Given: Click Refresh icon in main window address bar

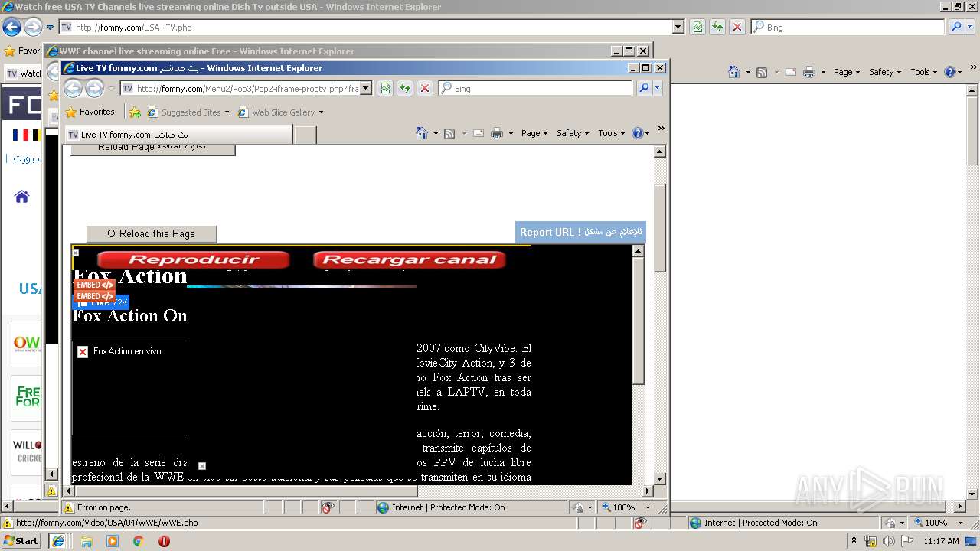Looking at the screenshot, I should [717, 27].
